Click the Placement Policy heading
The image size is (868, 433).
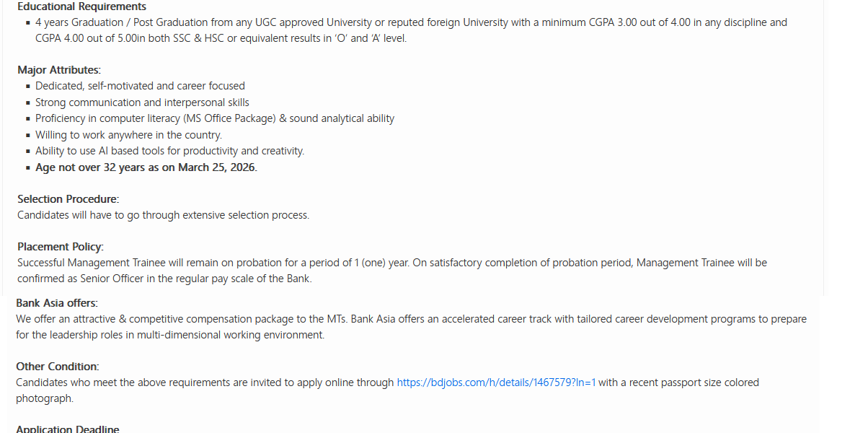61,247
